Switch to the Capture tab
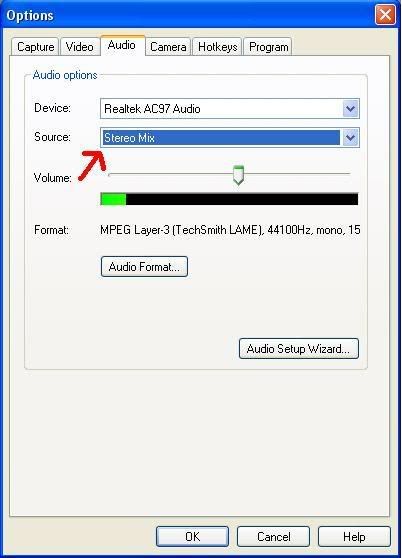The image size is (402, 558). [x=35, y=47]
